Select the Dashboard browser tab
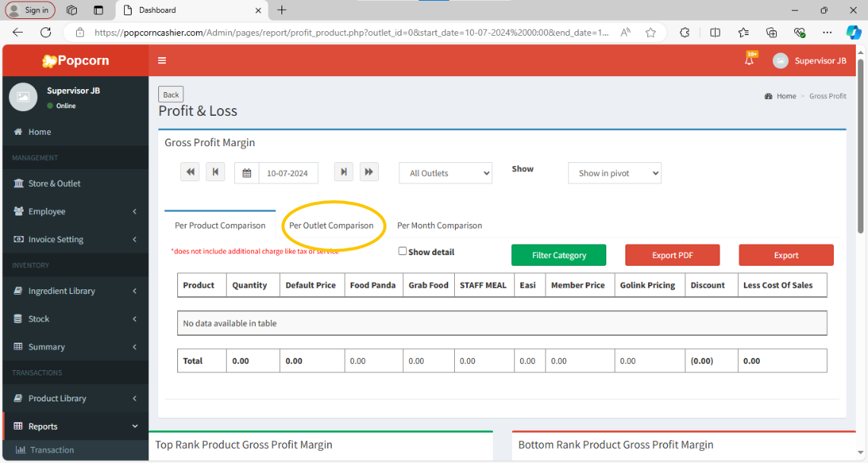Viewport: 868px width, 463px height. click(x=192, y=10)
